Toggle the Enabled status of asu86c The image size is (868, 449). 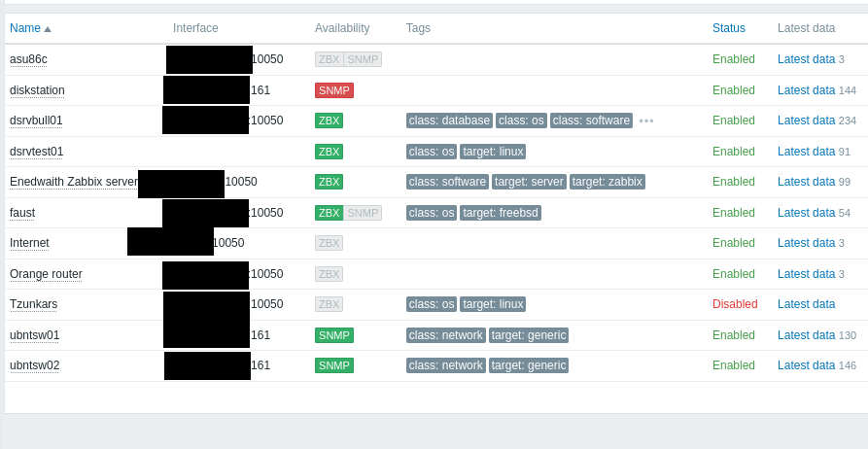pyautogui.click(x=734, y=59)
